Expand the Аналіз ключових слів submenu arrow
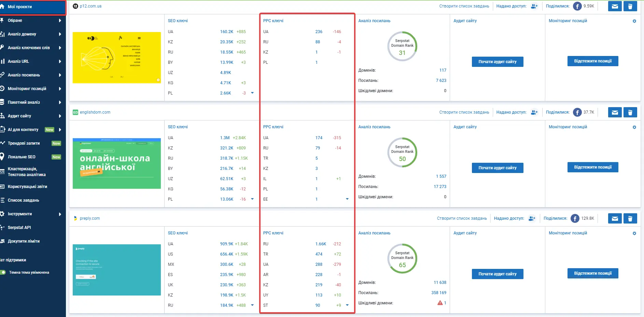 [60, 48]
